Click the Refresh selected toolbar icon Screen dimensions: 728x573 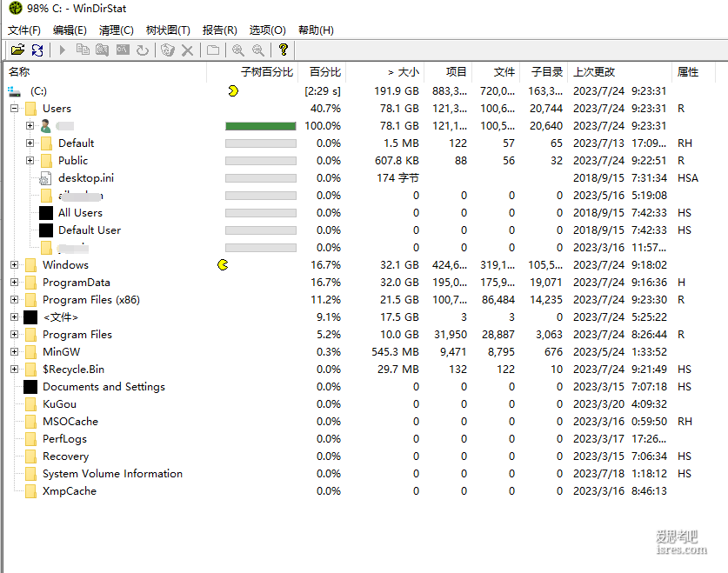pyautogui.click(x=143, y=50)
